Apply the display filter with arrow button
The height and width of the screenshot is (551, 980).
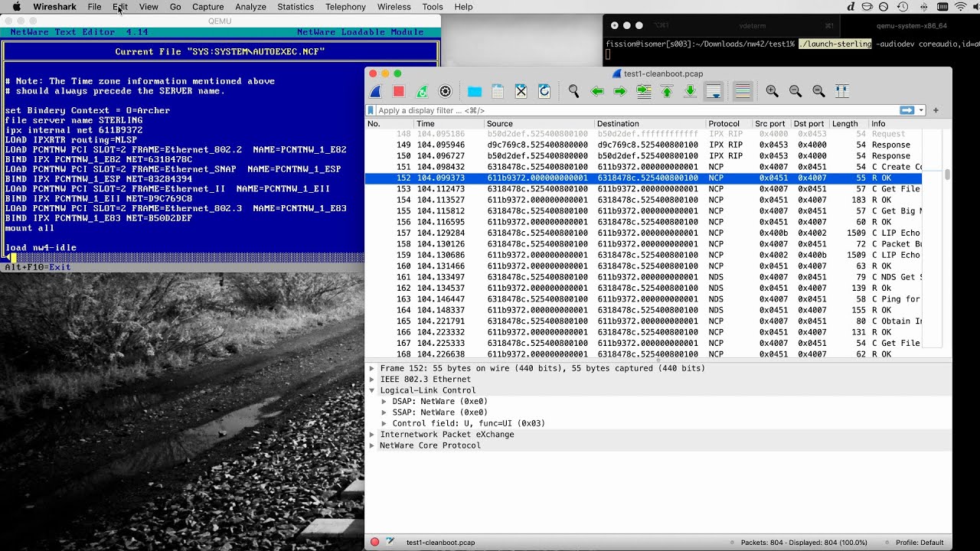(x=907, y=110)
